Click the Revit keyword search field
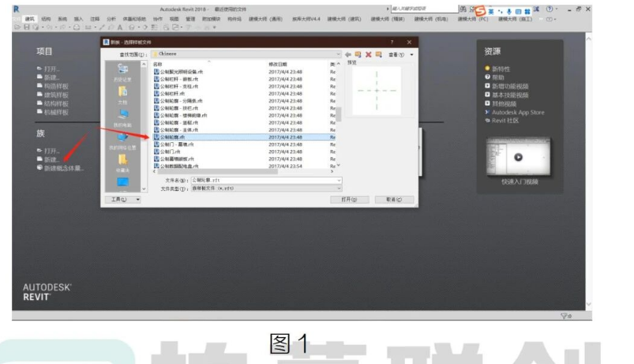The image size is (634, 364). point(424,9)
